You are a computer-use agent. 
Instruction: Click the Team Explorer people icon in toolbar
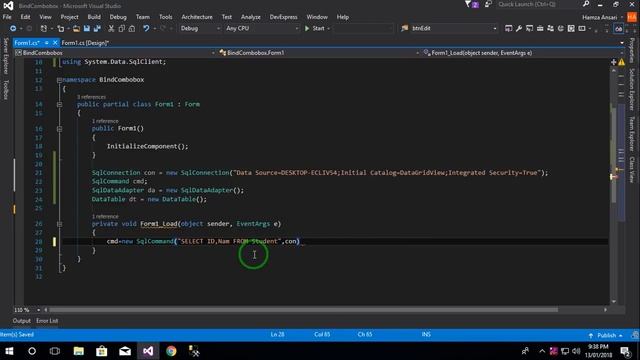pos(550,29)
